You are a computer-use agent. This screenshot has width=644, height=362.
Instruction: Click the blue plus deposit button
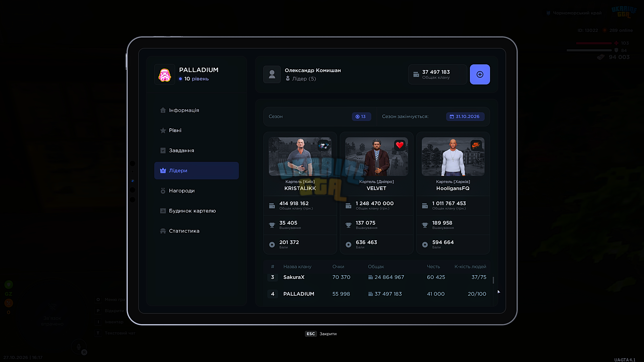[x=480, y=74]
